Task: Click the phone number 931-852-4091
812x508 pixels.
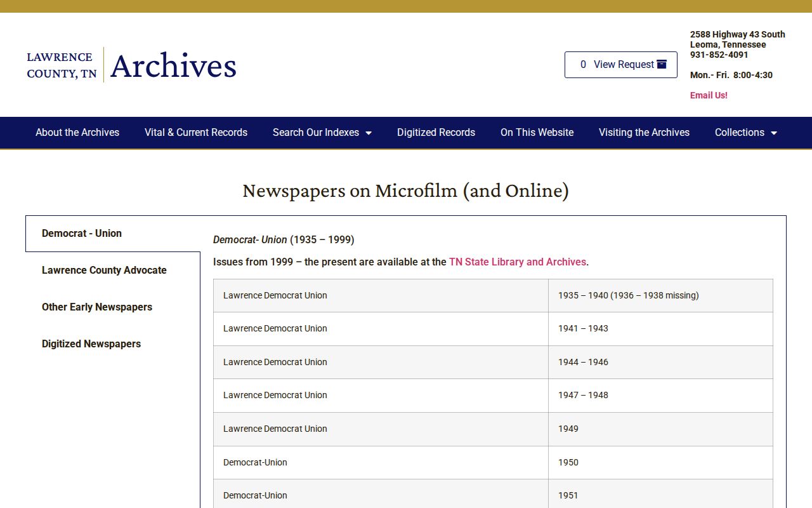Action: 719,55
